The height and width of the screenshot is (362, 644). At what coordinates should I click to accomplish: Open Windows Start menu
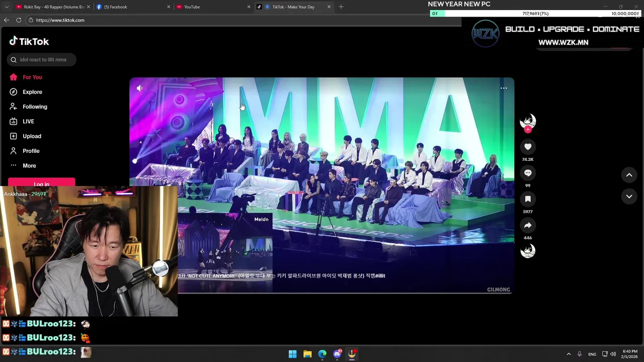click(292, 354)
